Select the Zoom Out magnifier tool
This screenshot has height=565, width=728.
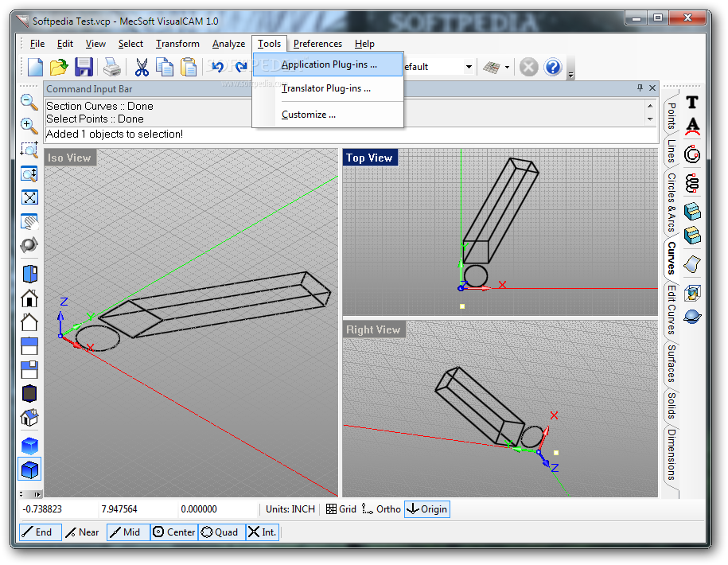(29, 102)
